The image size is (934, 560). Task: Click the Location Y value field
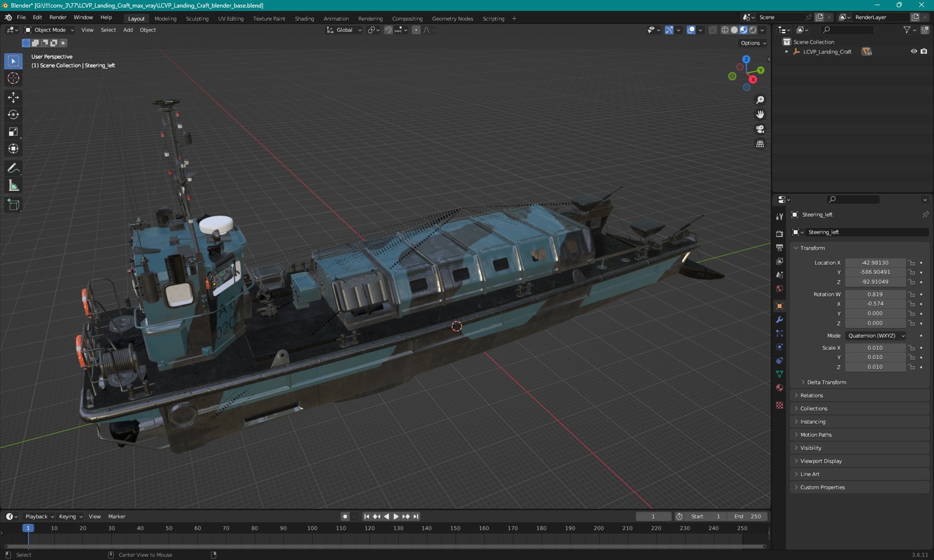875,272
